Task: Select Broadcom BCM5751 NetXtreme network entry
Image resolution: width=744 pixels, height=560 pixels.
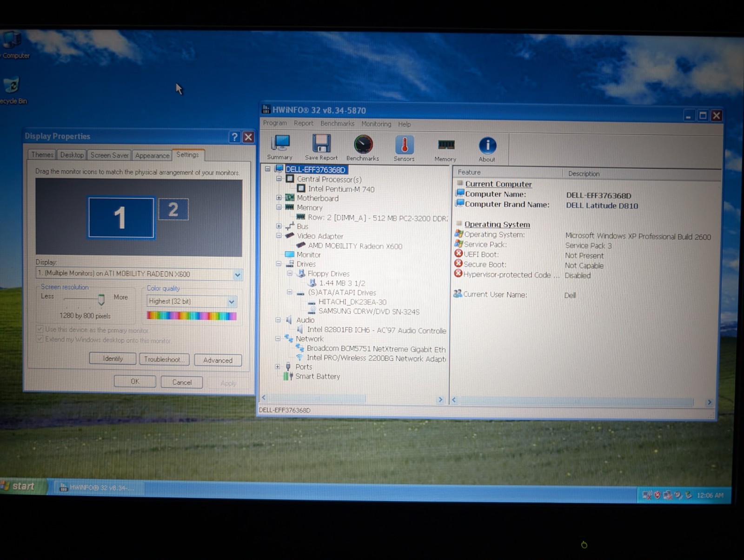Action: coord(376,349)
